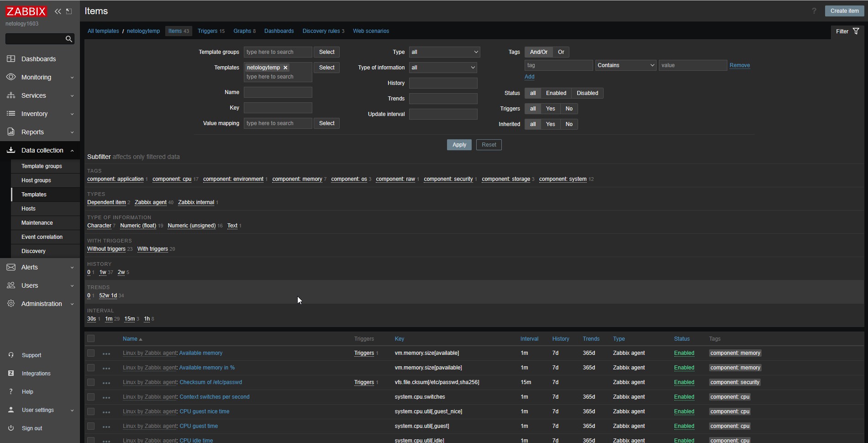Click the hide sidebar icon next to chevrons
Image resolution: width=868 pixels, height=443 pixels.
click(x=69, y=11)
